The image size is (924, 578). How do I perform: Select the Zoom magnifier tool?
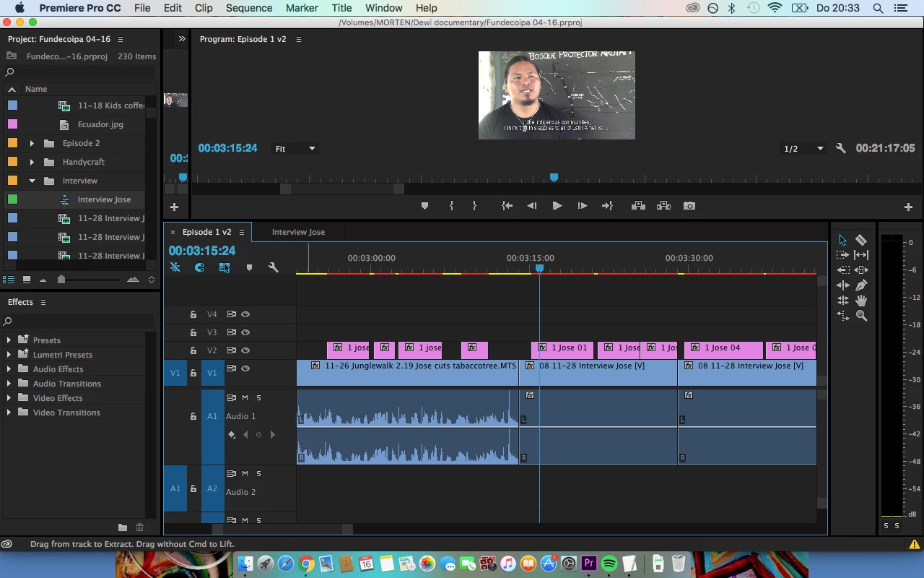(861, 316)
